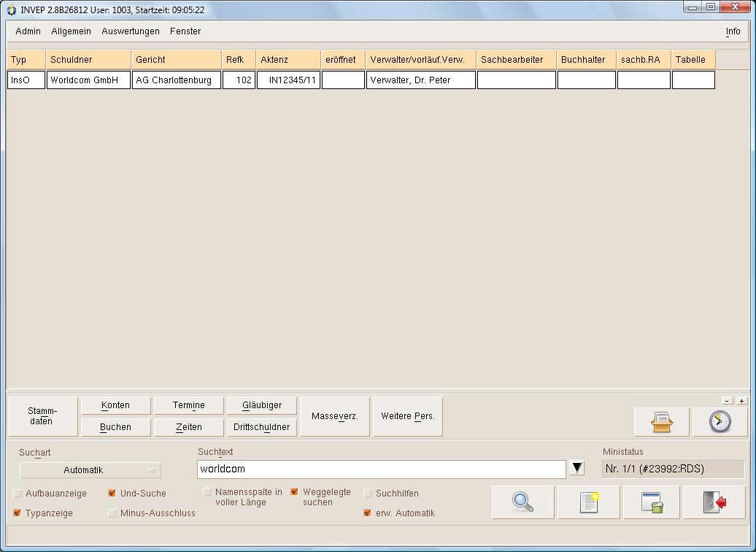Click the Termine button
This screenshot has height=552, width=756.
[188, 405]
